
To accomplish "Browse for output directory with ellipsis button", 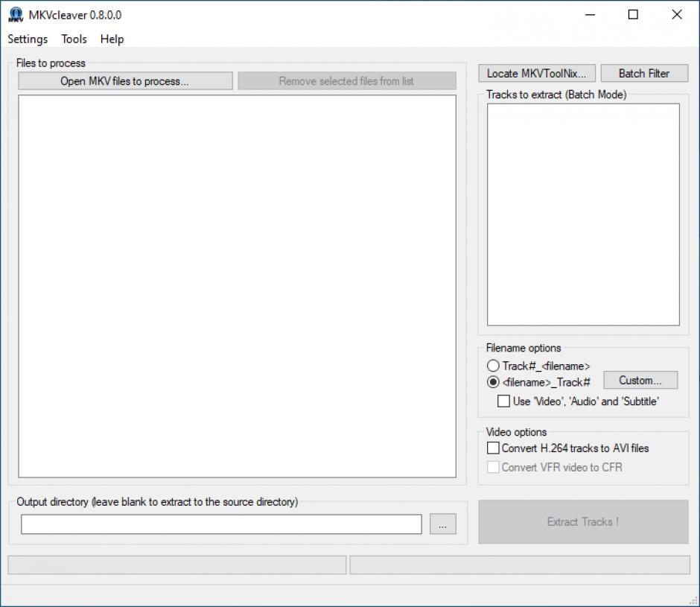I will pos(443,524).
